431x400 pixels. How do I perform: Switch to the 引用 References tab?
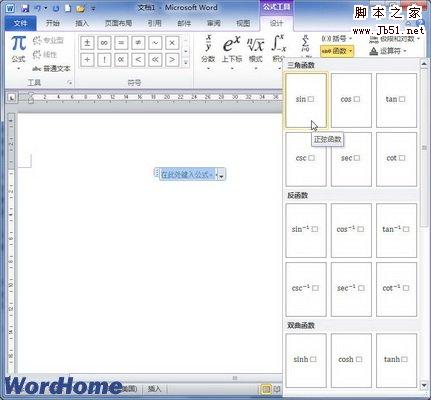point(155,23)
